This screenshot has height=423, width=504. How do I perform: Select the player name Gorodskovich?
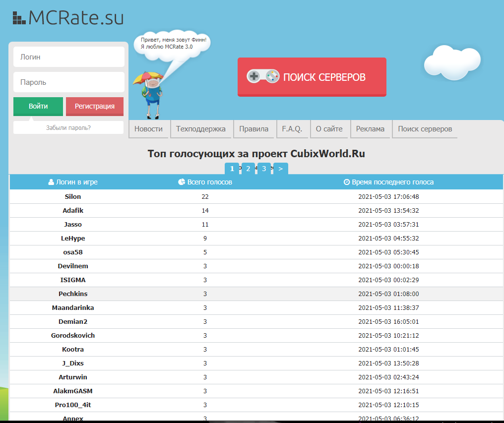73,336
